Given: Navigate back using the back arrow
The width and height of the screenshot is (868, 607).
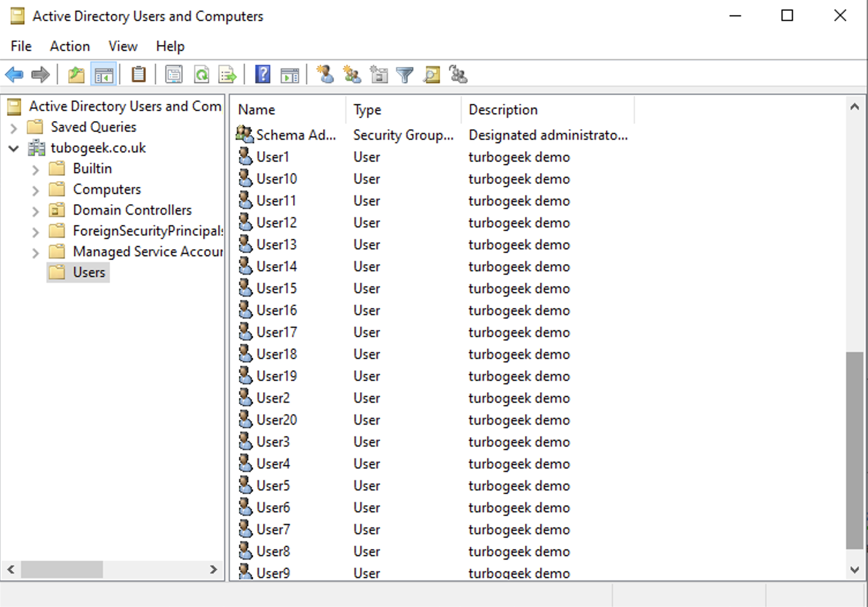Looking at the screenshot, I should point(14,74).
